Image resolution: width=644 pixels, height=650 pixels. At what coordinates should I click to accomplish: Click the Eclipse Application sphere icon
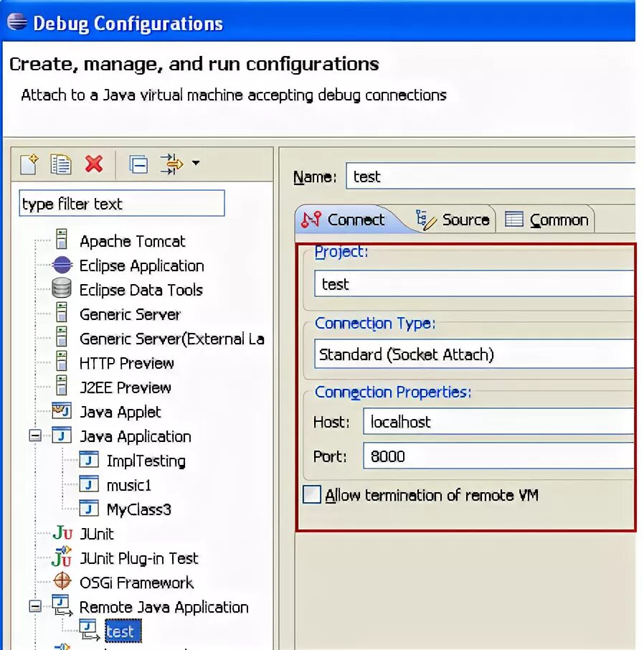point(62,265)
